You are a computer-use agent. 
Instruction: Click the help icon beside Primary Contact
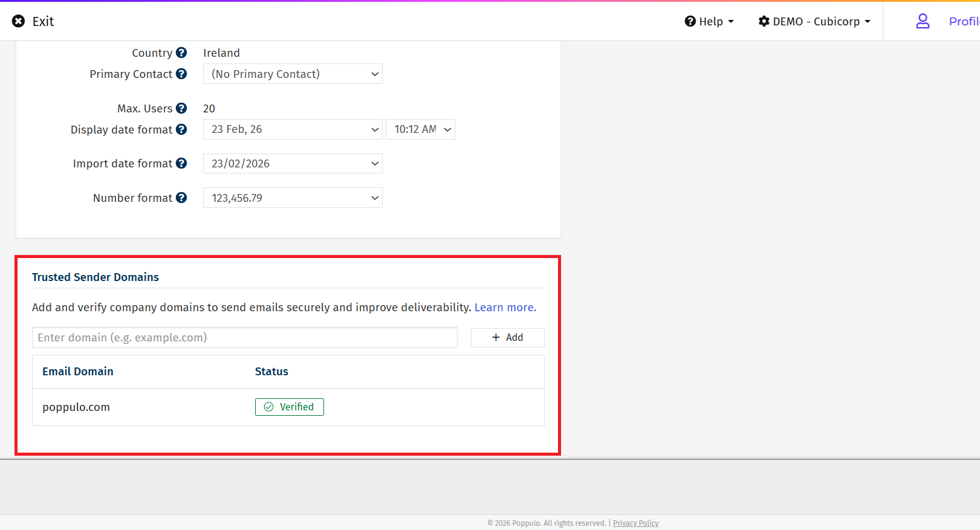(x=181, y=74)
